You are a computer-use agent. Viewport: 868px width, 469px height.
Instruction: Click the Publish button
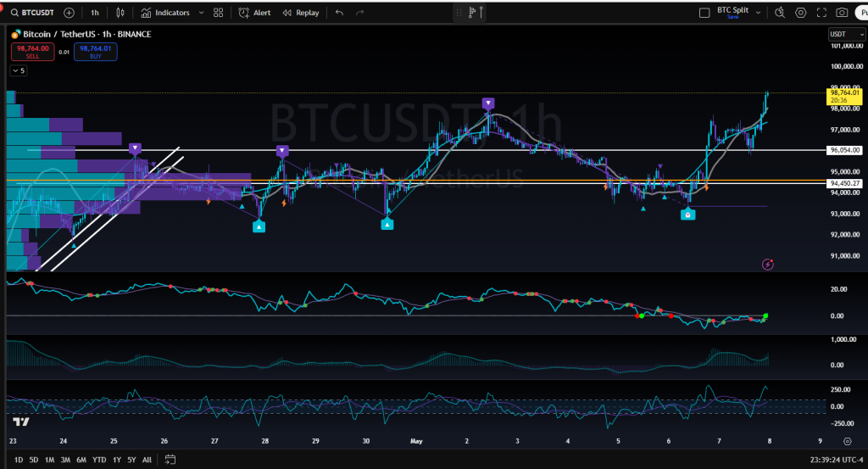pyautogui.click(x=861, y=12)
